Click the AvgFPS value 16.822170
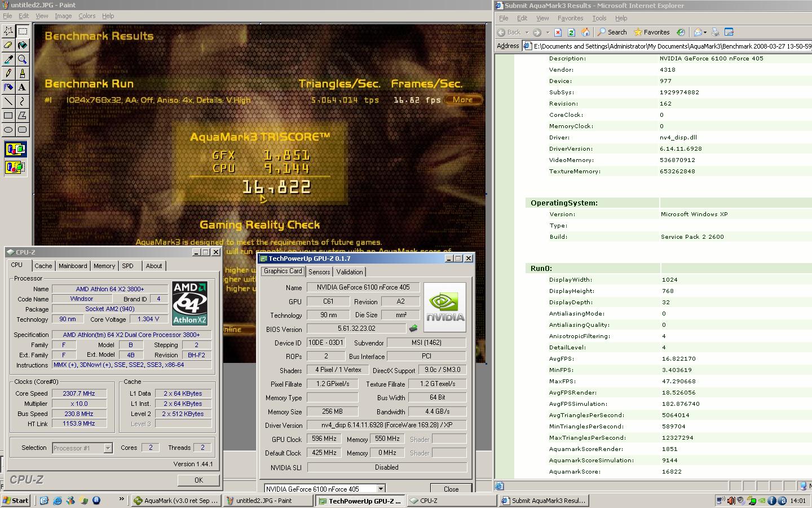The height and width of the screenshot is (508, 812). 678,358
